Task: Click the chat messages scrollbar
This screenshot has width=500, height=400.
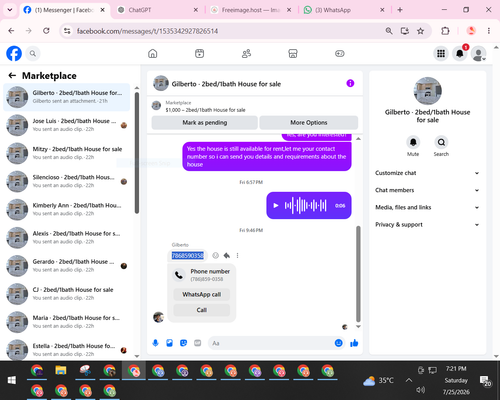Action: click(x=358, y=273)
